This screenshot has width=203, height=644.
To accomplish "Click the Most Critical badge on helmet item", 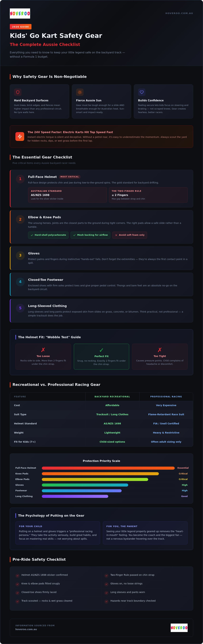I will tap(70, 177).
